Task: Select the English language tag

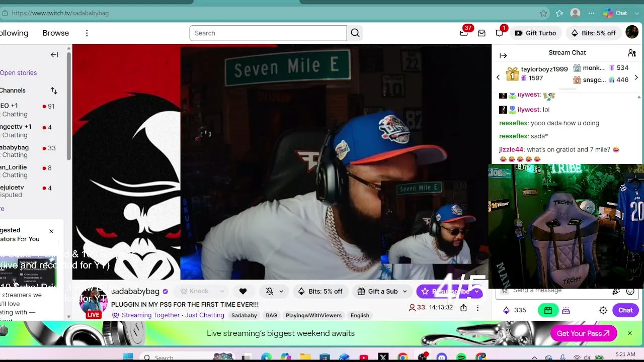Action: tap(360, 315)
